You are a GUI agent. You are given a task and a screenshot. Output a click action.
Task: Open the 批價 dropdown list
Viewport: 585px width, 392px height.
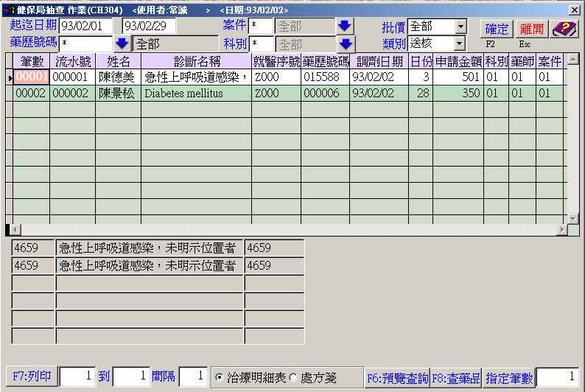(460, 27)
